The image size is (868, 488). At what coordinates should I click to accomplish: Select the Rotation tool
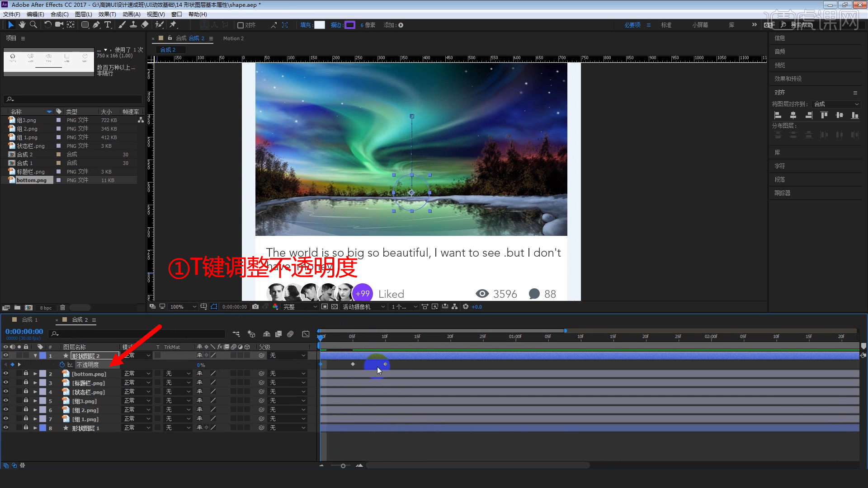pos(47,25)
